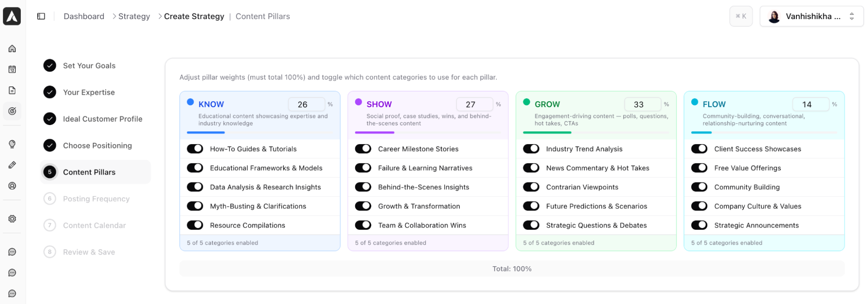Open the document icon in the sidebar

tap(12, 90)
